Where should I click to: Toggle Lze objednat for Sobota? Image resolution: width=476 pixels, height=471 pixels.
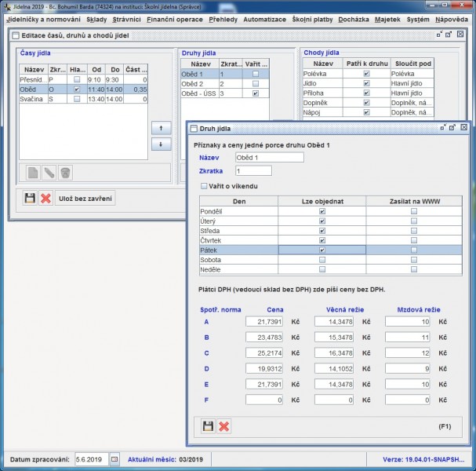pyautogui.click(x=322, y=259)
